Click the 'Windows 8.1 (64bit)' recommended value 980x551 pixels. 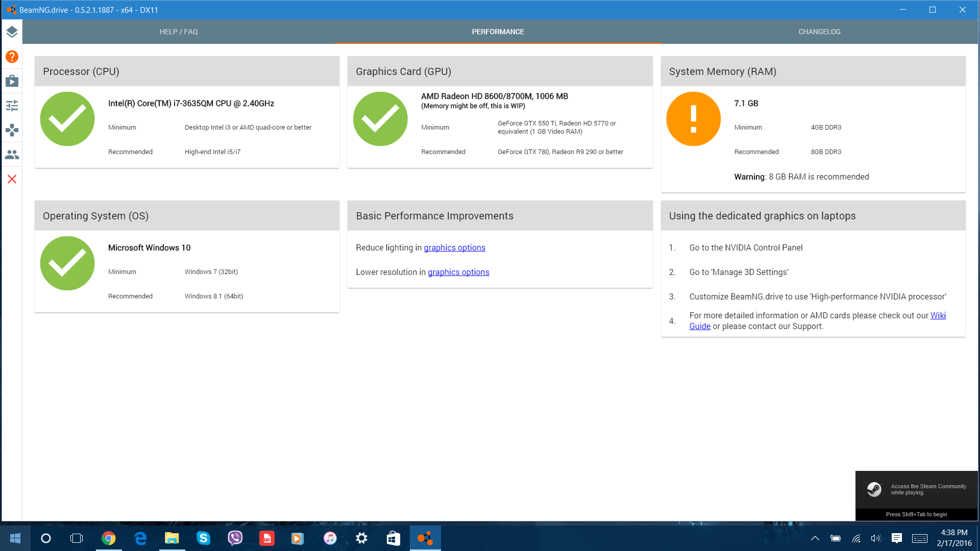[214, 296]
